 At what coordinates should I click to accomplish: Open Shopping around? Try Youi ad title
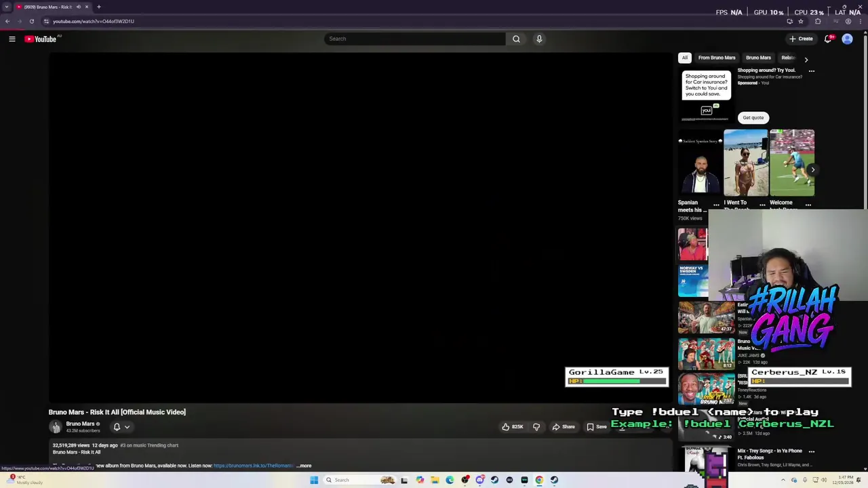coord(766,70)
